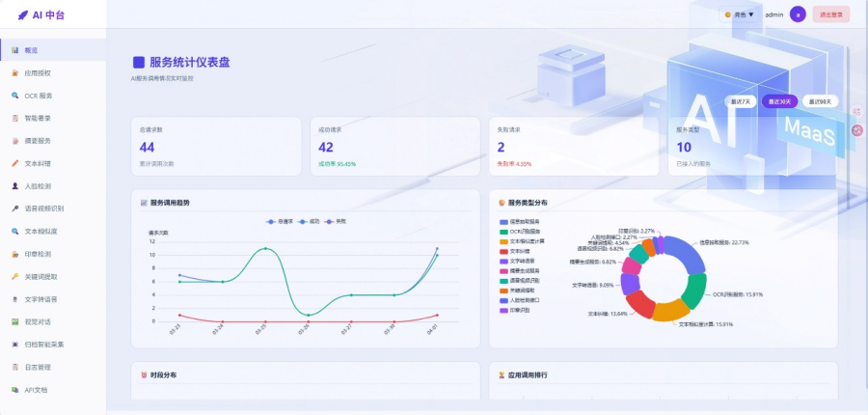Toggle 信息抽取服务 in the pie legend

pyautogui.click(x=521, y=222)
